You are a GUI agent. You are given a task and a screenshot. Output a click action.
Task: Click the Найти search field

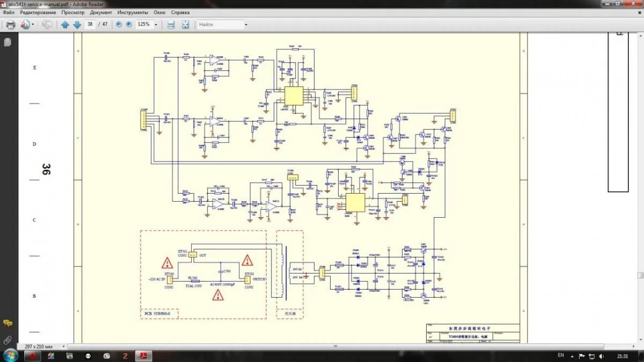(219, 25)
